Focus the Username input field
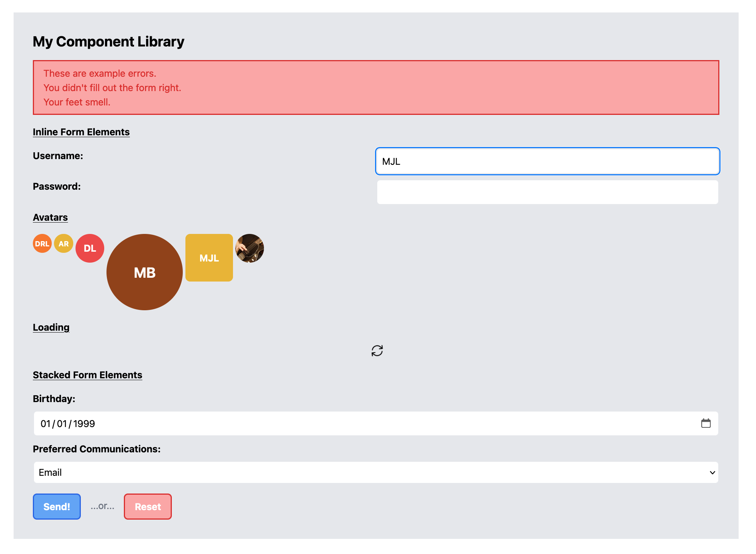This screenshot has height=554, width=756. (548, 161)
